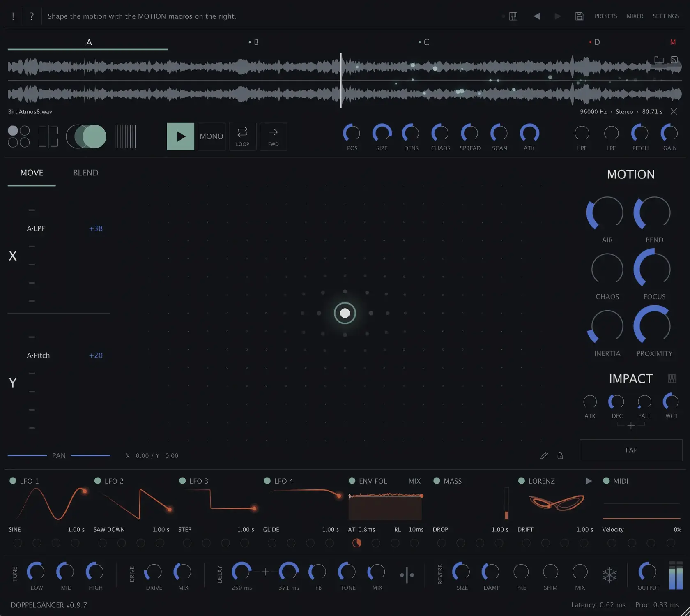Click the overlapping circles blend icon
Screen dimensions: 690x616
click(86, 136)
